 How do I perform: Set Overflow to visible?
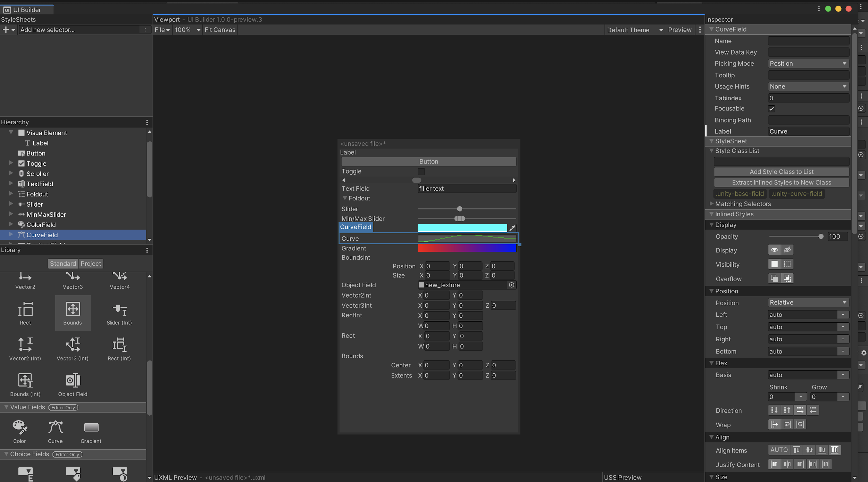[x=774, y=278]
